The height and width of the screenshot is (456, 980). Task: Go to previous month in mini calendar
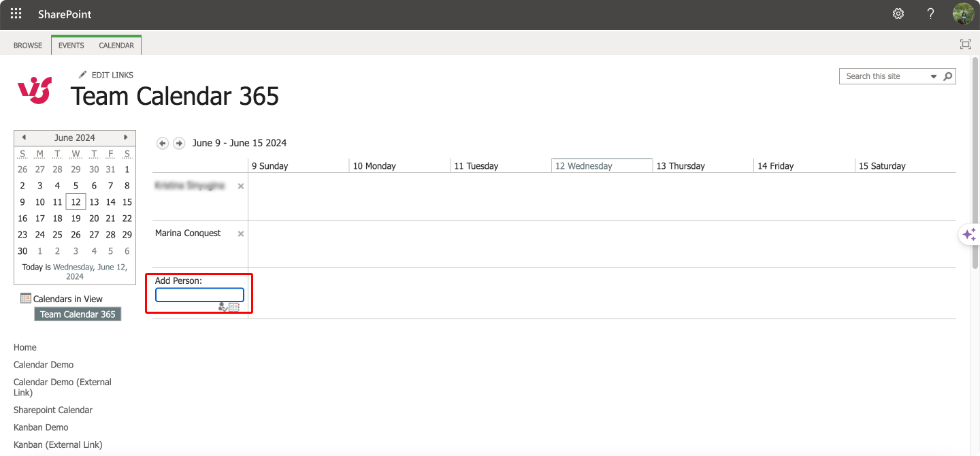pos(24,137)
